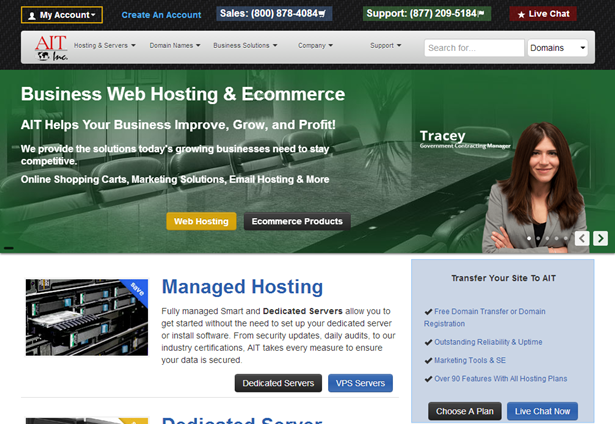Focus the Search for... input field
615x424 pixels.
coord(474,48)
